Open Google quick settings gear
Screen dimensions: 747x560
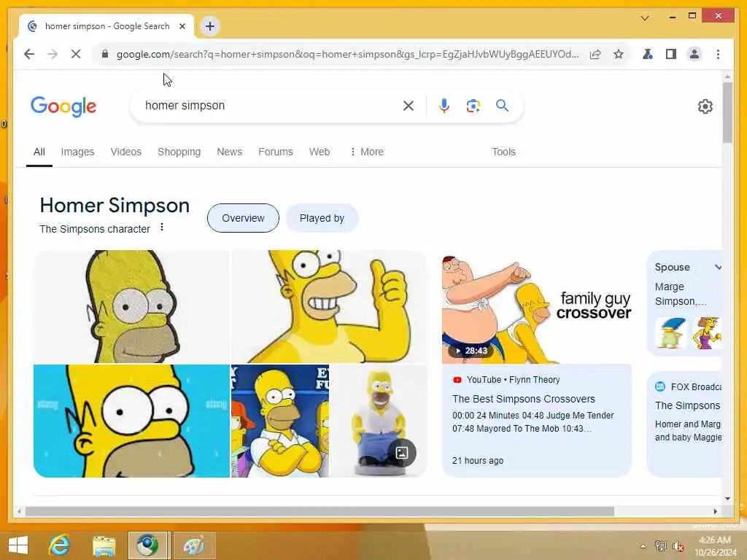[705, 106]
